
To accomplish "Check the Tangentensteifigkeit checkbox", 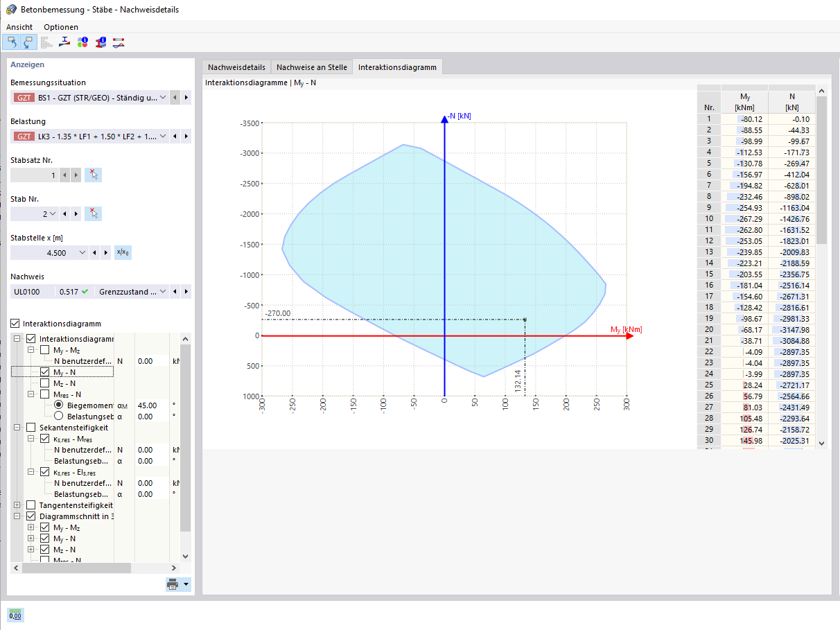I will [30, 505].
